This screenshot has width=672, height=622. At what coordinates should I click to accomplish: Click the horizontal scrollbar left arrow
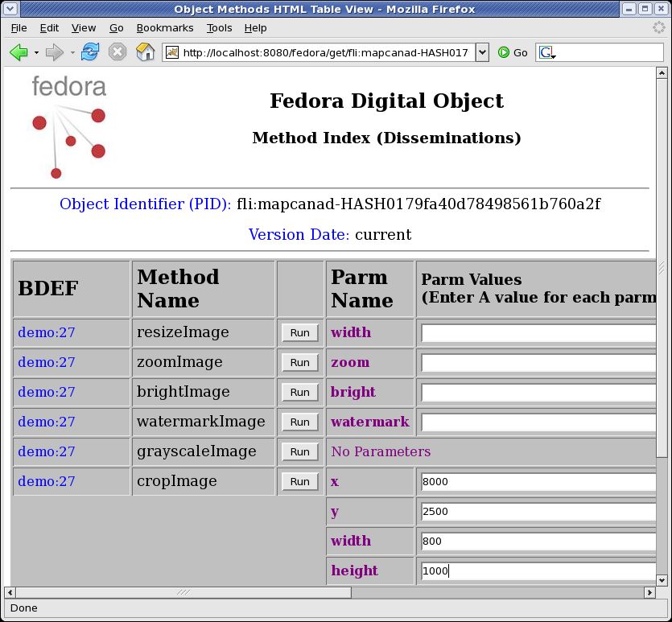click(x=10, y=592)
